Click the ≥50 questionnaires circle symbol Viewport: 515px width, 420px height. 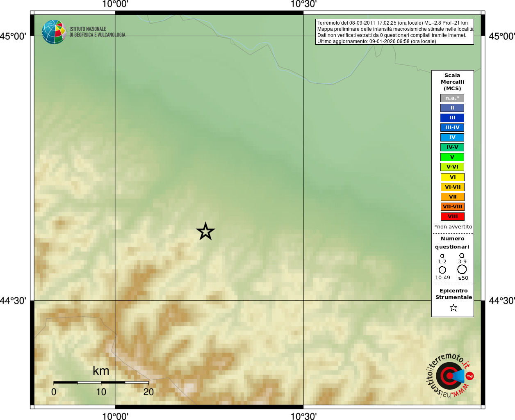pyautogui.click(x=462, y=269)
